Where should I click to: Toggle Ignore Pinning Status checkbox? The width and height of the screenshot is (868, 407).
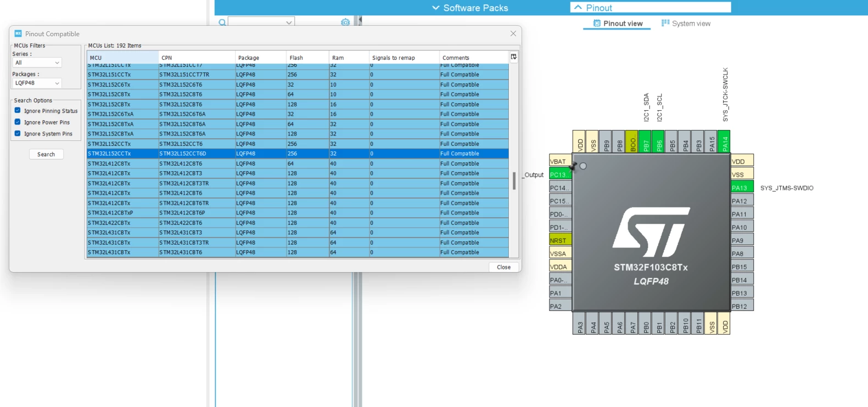[18, 110]
